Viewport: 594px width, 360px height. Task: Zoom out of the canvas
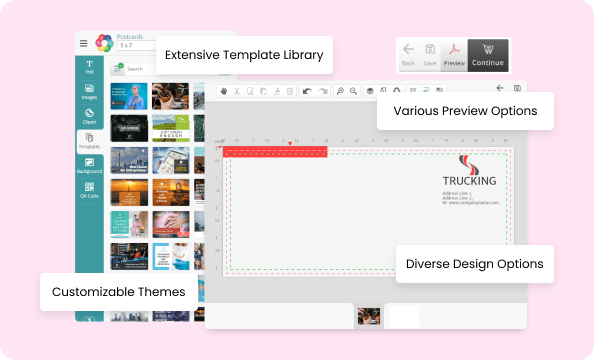[x=353, y=91]
